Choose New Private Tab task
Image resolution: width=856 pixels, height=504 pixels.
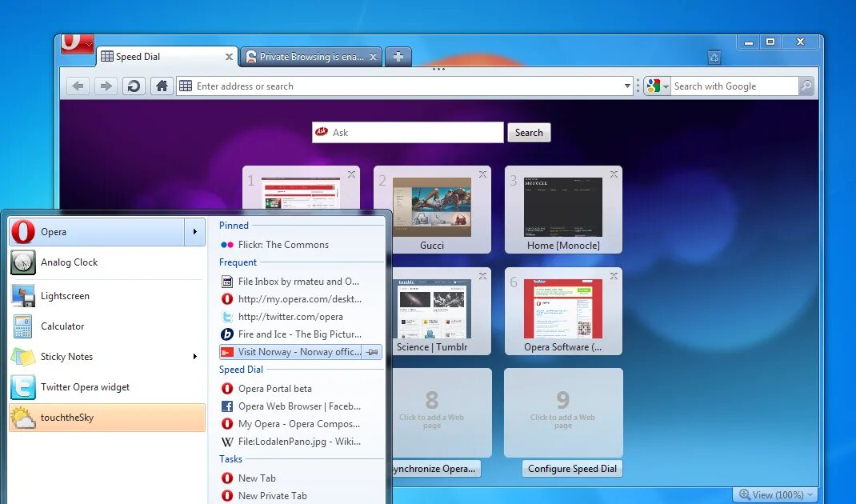(x=301, y=495)
